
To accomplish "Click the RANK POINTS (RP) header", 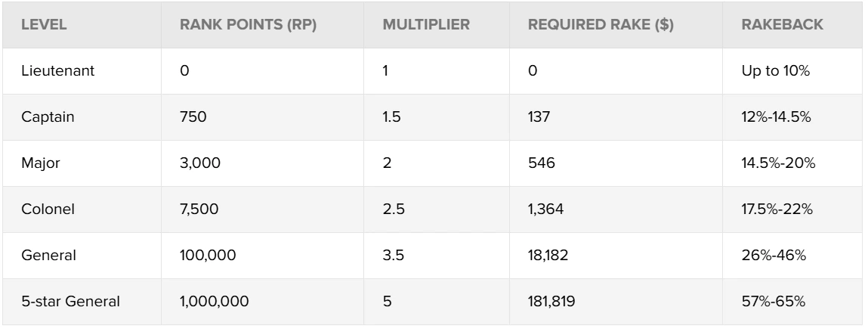I will [x=248, y=25].
